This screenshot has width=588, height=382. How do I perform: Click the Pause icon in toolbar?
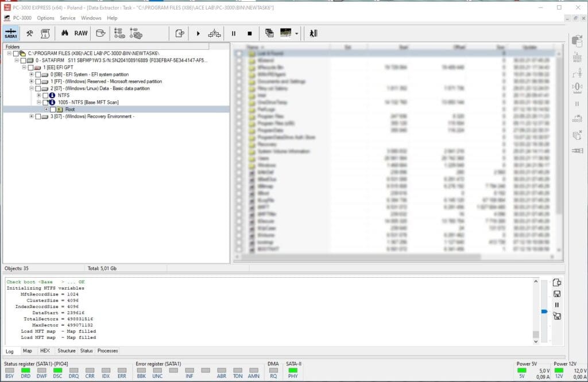[x=234, y=33]
